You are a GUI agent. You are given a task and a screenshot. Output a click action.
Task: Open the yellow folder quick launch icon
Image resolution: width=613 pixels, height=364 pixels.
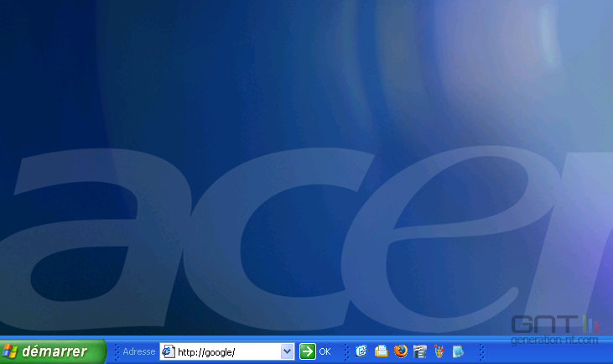pos(382,351)
